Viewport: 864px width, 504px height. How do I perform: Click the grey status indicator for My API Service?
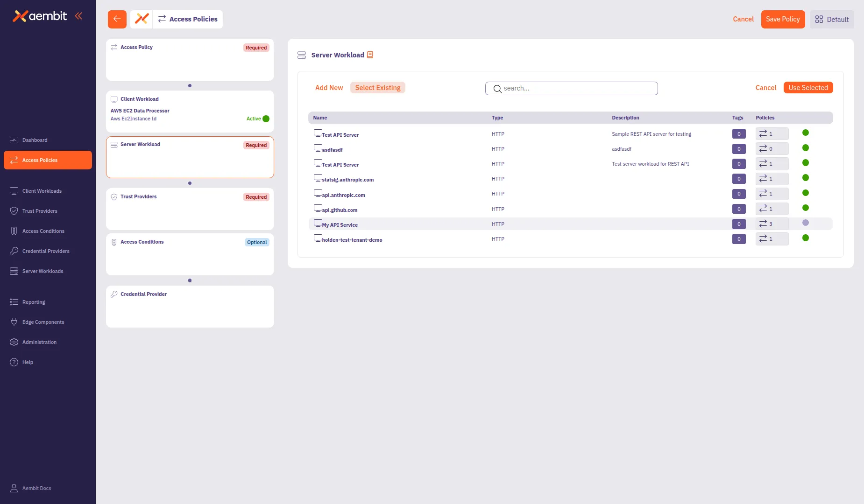coord(805,223)
